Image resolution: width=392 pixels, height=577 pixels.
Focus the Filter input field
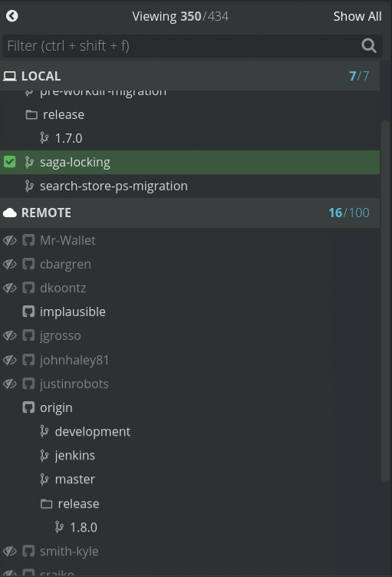pos(183,46)
